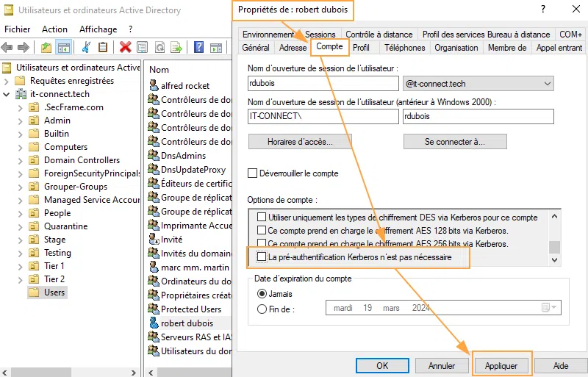Click the Forward arrow in the toolbar
Screen dimensions: 588x377
click(24, 47)
